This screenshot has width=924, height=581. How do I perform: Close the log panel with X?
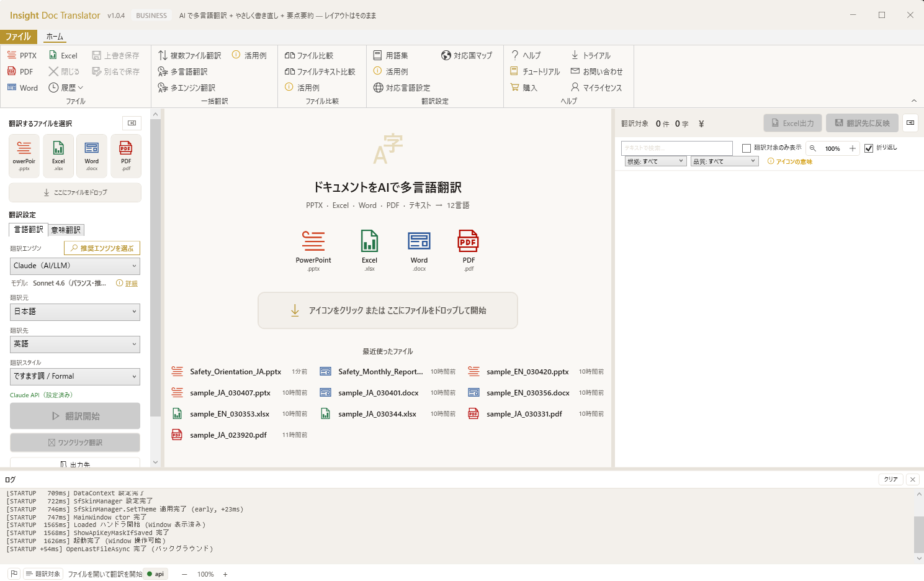tap(912, 479)
